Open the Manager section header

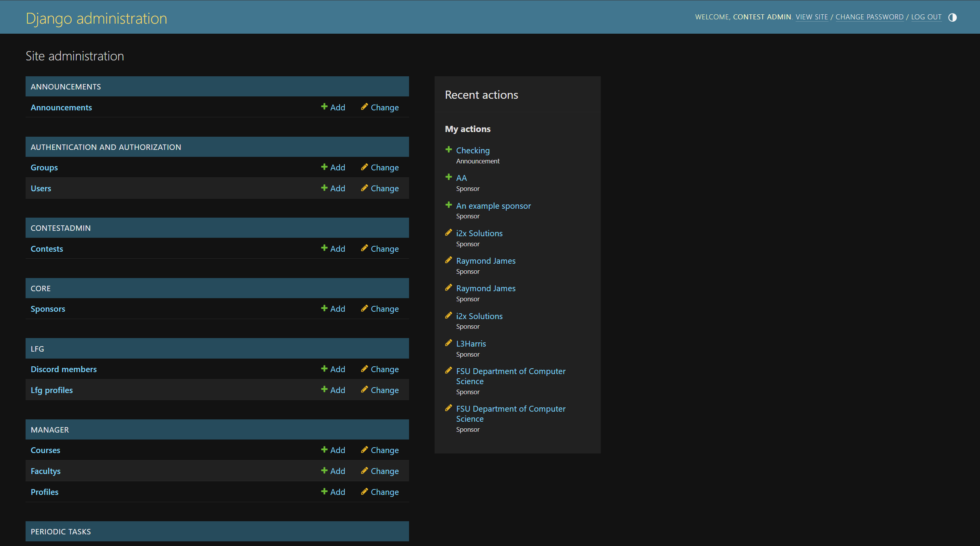click(x=50, y=430)
